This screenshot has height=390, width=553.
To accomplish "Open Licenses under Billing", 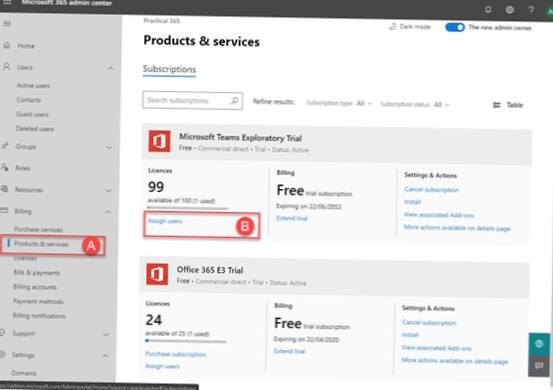I will pyautogui.click(x=25, y=258).
